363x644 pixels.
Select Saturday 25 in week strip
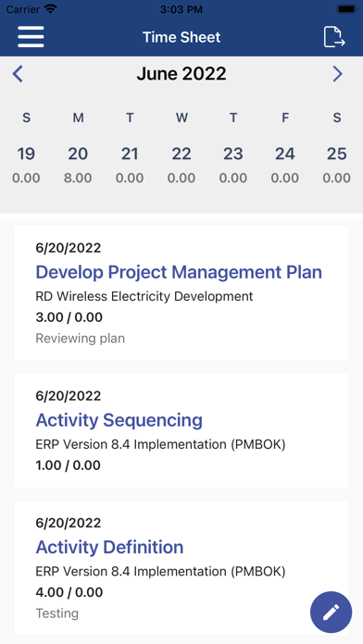point(337,165)
